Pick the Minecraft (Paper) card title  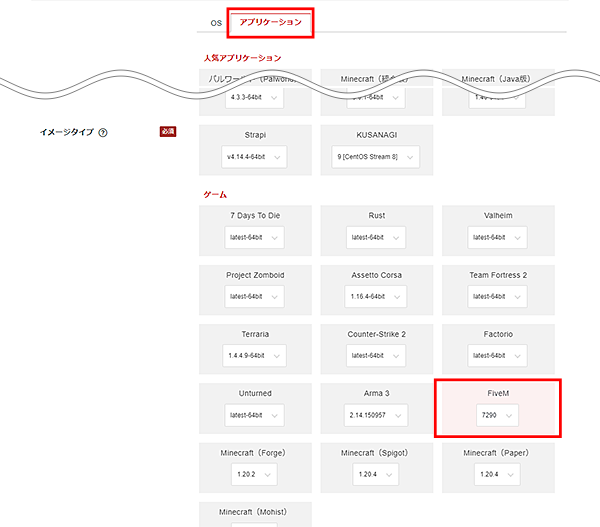(496, 453)
